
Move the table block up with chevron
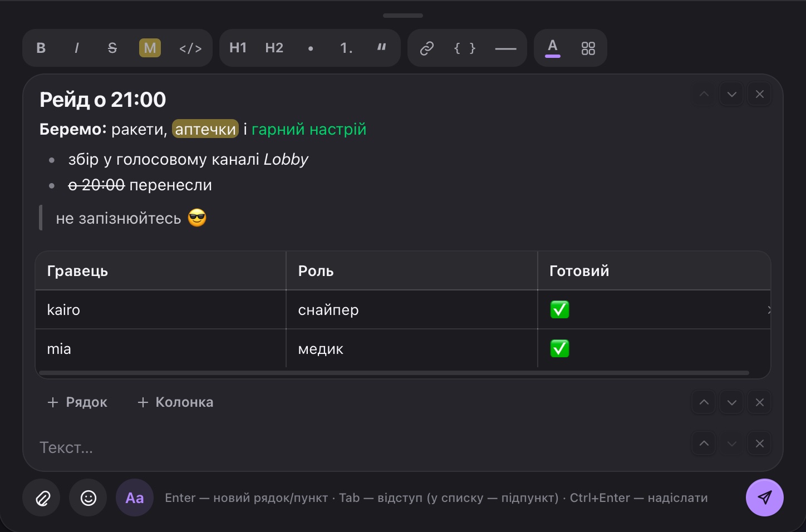[x=704, y=402]
